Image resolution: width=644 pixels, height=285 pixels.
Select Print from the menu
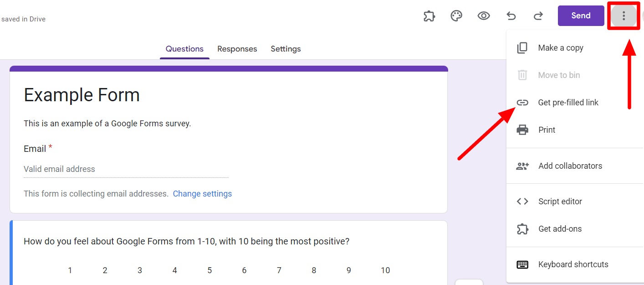575,130
